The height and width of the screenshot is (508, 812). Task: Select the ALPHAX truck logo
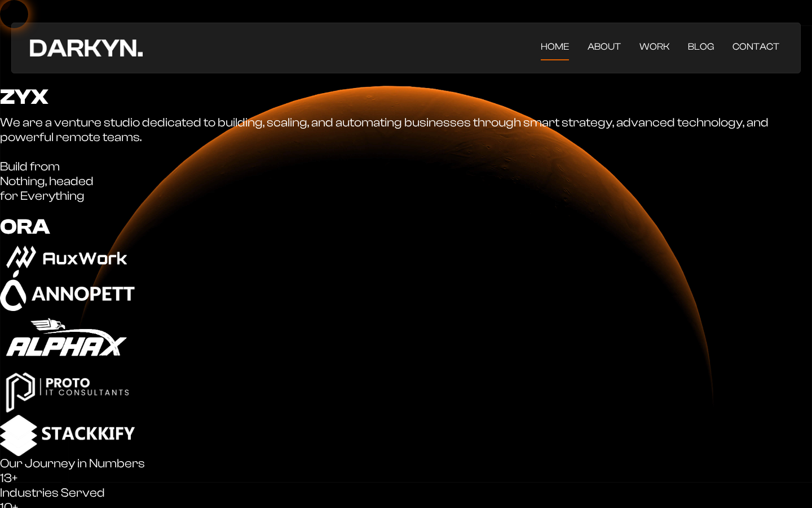click(x=67, y=338)
